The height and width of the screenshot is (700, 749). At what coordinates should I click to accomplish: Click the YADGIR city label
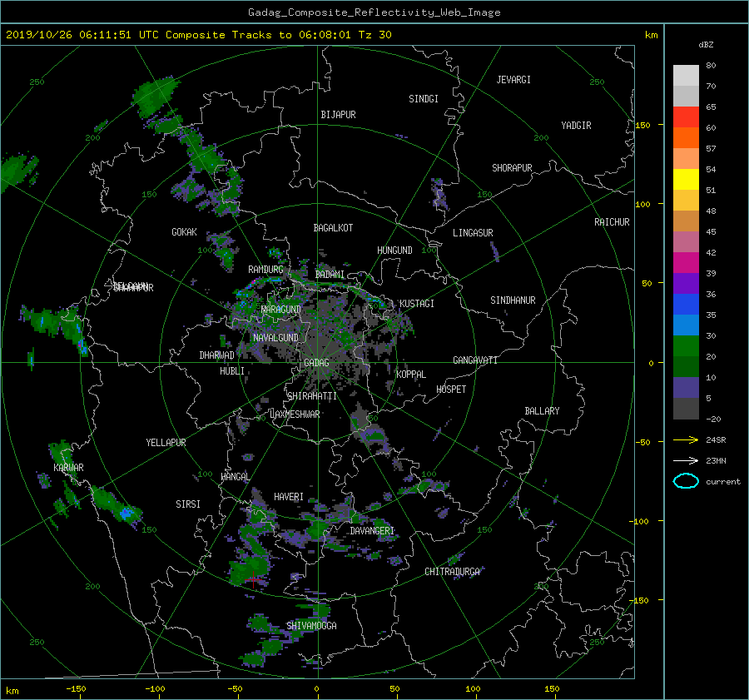click(x=576, y=125)
